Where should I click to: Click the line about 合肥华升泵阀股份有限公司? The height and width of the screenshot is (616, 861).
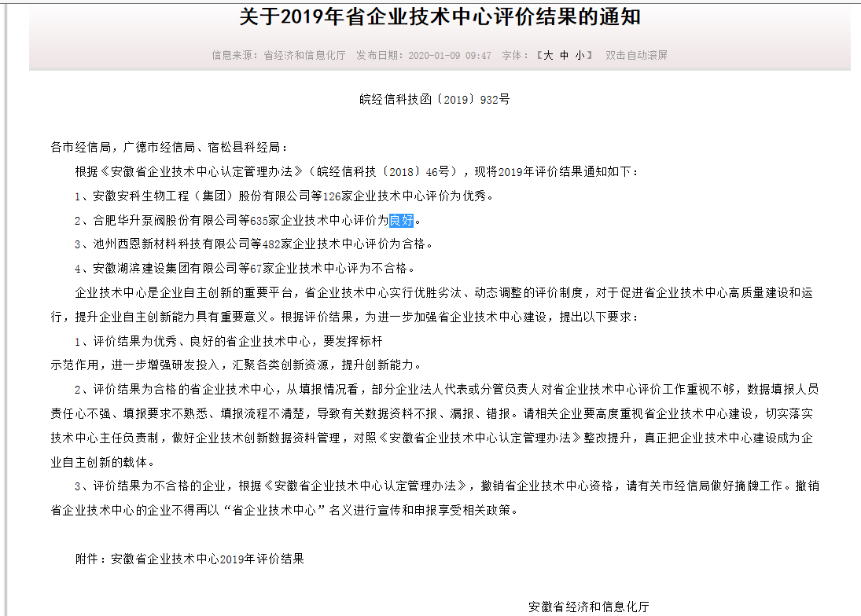tap(248, 221)
